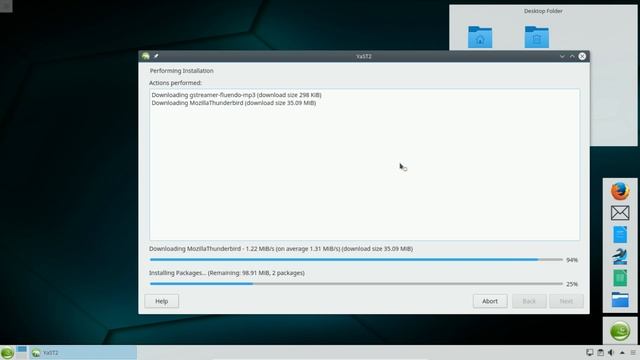Open the clipboard tray icon
Viewport: 640px width, 360px height.
coord(600,353)
